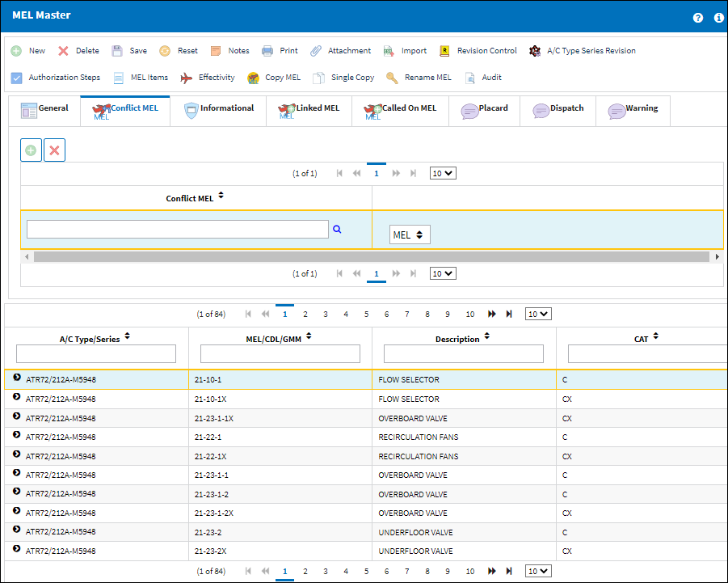
Task: Click the Conflict MEL text input field
Action: [x=178, y=229]
